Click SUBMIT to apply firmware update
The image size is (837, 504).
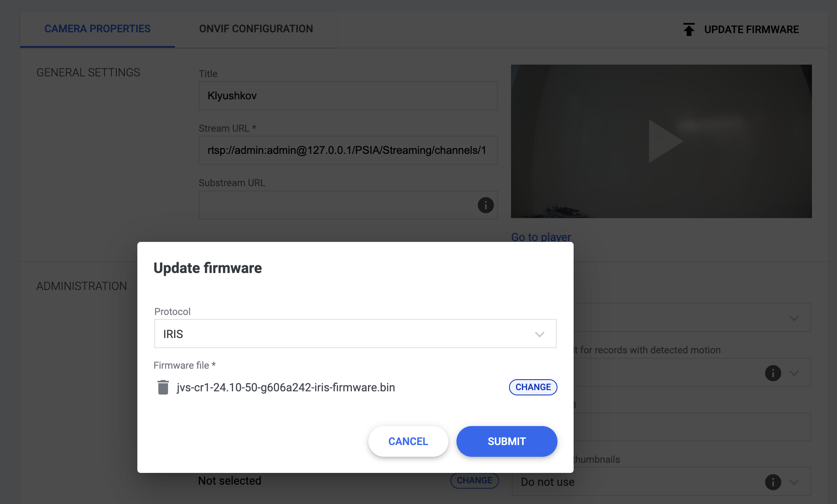[507, 441]
